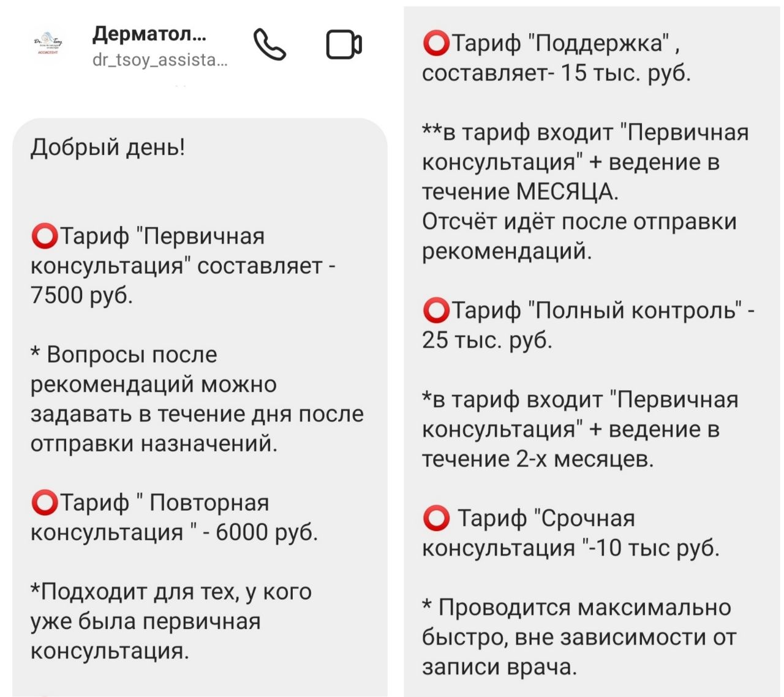Open the Дерматол... chat title

[149, 34]
